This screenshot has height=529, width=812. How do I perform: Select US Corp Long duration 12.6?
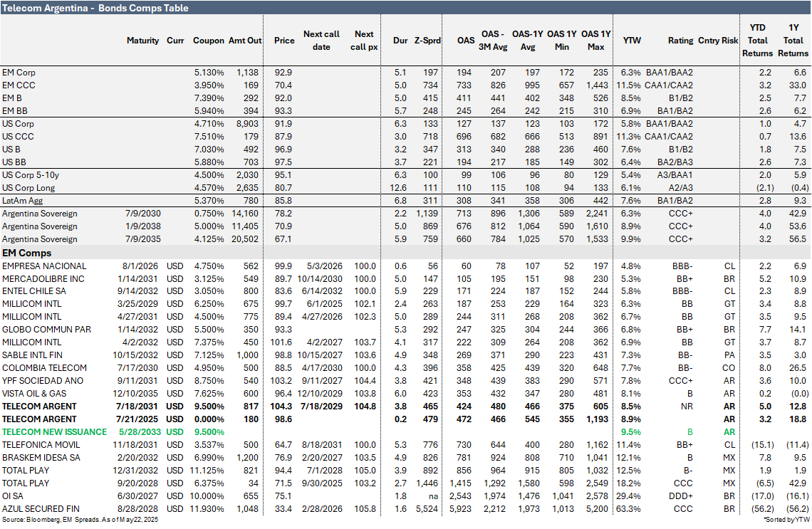[x=399, y=188]
